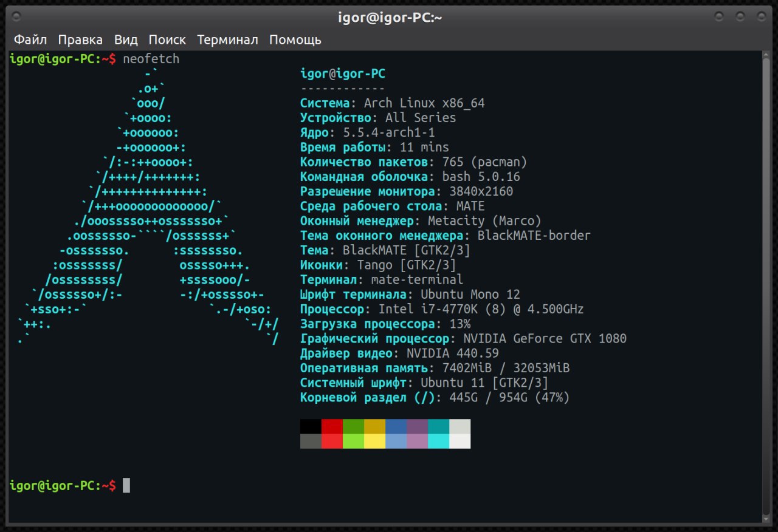The image size is (778, 532).
Task: Open the Помощь menu
Action: click(295, 40)
